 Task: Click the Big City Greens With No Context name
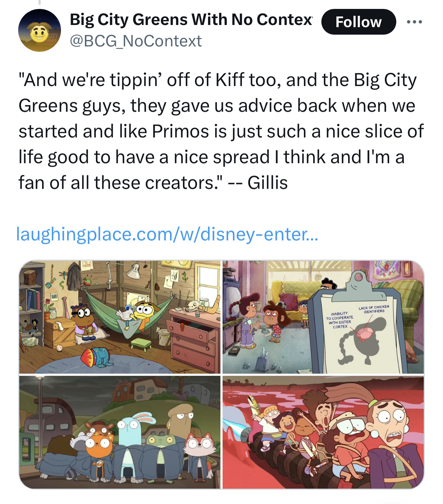click(x=191, y=19)
